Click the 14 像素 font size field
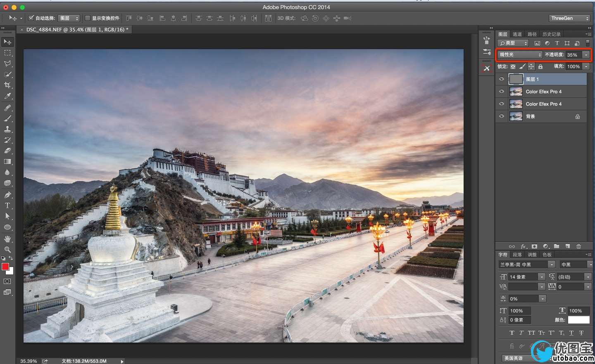The width and height of the screenshot is (595, 364). (x=522, y=277)
